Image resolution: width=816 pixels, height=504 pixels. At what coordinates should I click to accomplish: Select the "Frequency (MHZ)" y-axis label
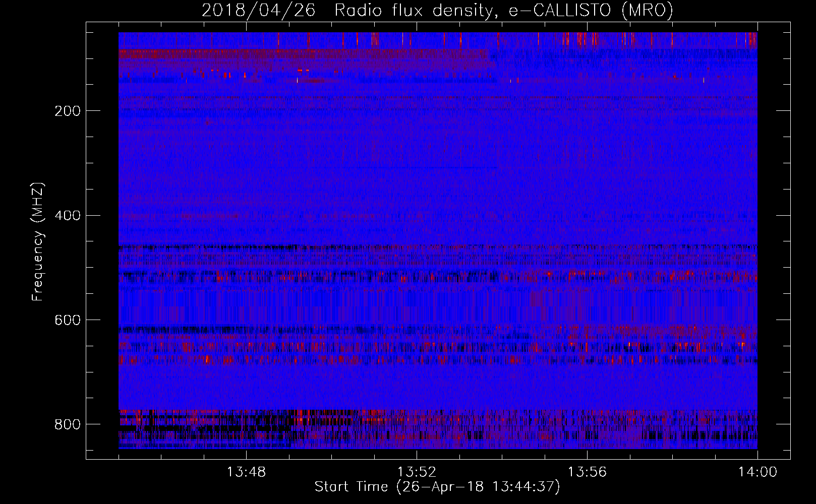pos(38,241)
